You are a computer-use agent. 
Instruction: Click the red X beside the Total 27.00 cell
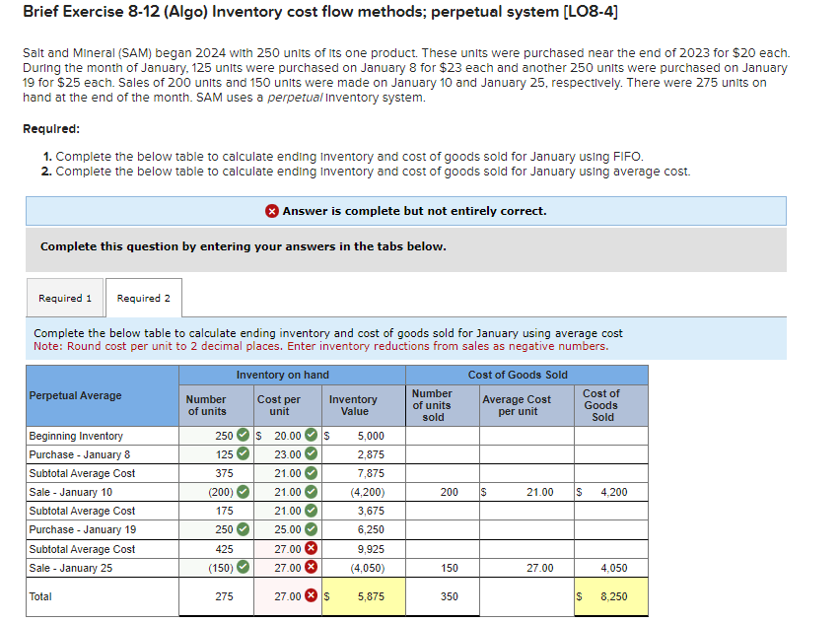click(311, 594)
